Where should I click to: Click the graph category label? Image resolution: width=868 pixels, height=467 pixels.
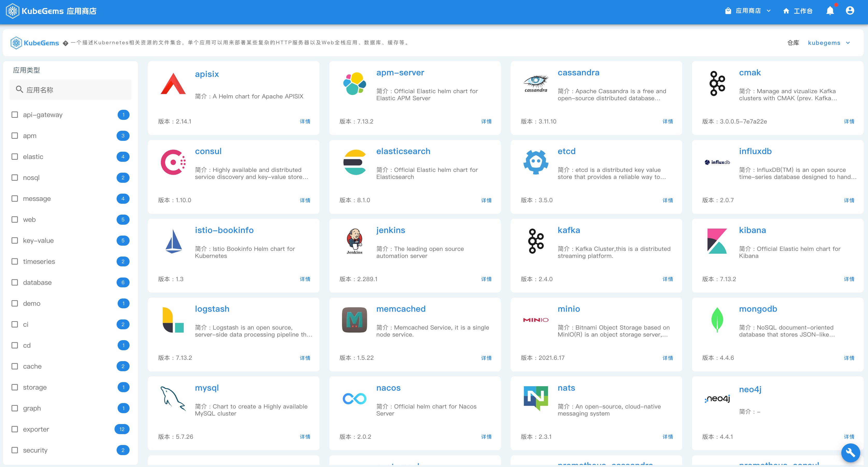[32, 408]
